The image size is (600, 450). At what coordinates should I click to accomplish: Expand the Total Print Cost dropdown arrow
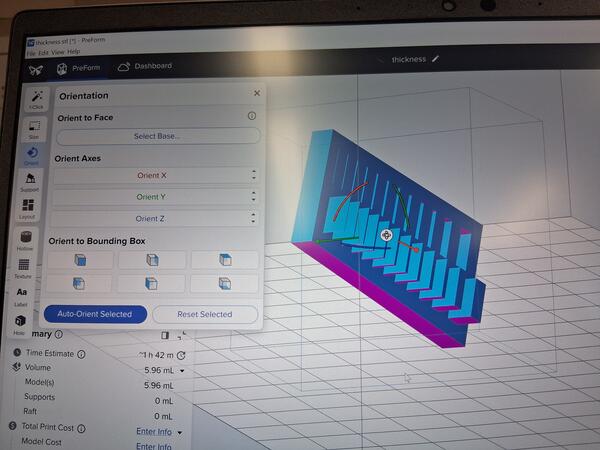[180, 432]
